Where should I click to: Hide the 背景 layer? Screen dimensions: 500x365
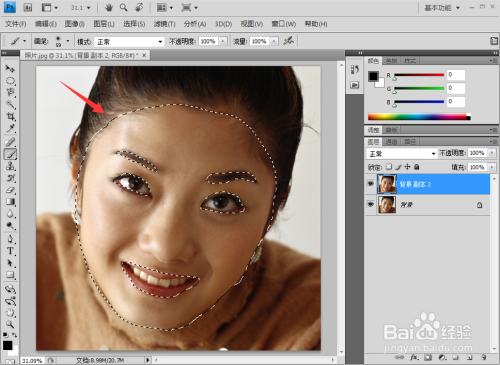pos(370,204)
